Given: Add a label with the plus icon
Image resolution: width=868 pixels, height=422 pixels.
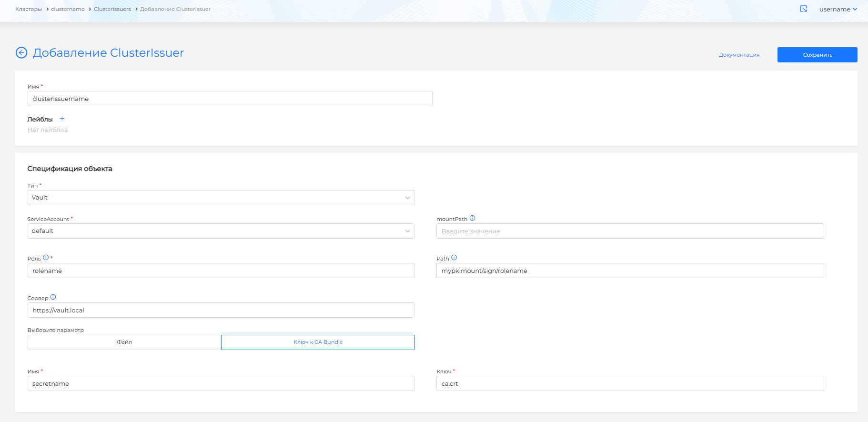Looking at the screenshot, I should click(62, 119).
